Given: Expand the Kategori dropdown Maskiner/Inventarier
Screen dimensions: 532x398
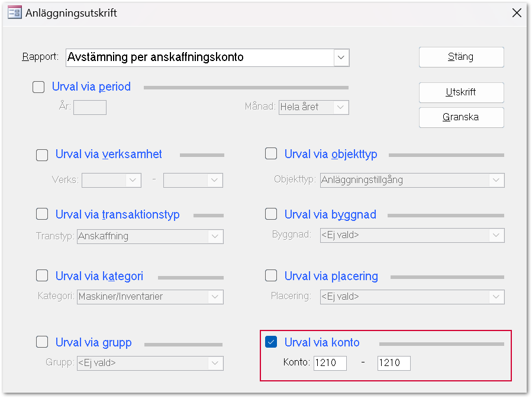Looking at the screenshot, I should coord(215,297).
